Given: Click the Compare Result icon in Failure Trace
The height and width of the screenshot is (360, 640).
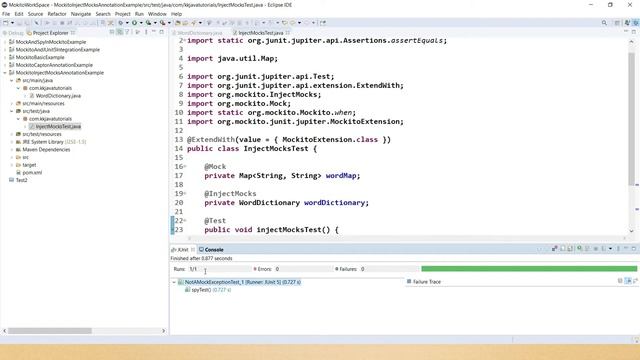Looking at the screenshot, I should [x=636, y=281].
